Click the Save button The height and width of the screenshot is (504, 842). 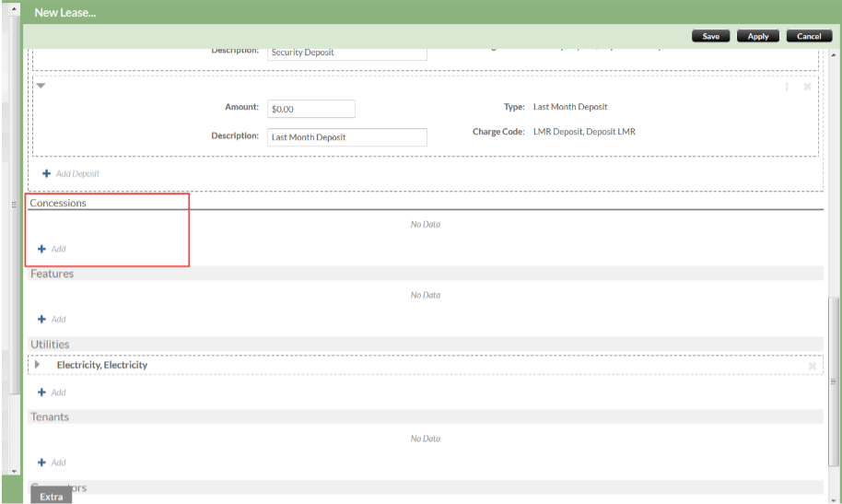coord(710,36)
